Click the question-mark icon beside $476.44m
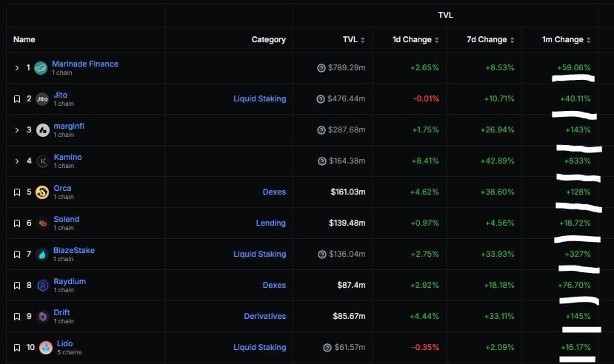This screenshot has height=364, width=614. (x=320, y=99)
